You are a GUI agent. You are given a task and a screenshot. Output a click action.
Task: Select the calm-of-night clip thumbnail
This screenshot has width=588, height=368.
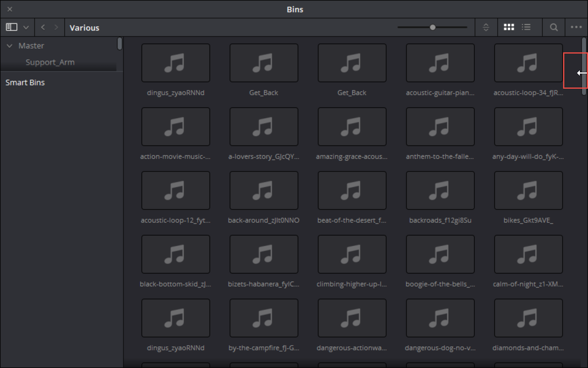point(528,254)
